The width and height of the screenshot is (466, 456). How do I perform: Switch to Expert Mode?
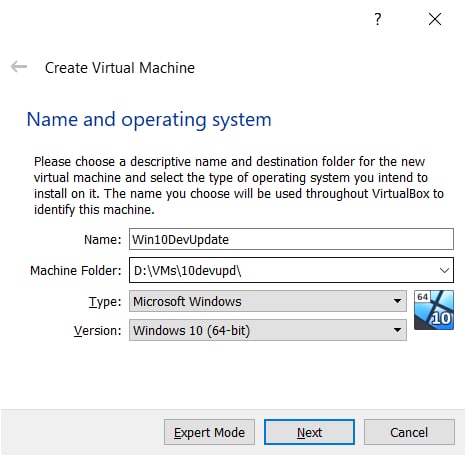point(209,432)
